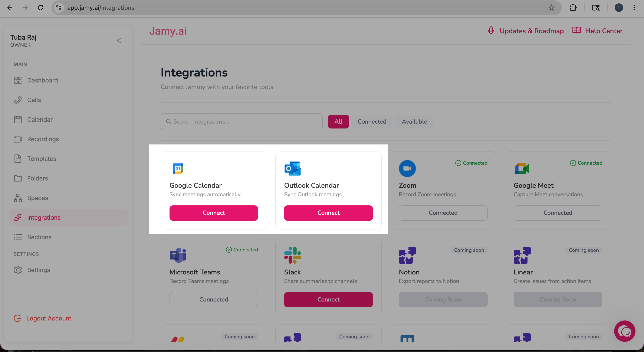Click the Linear puzzle-piece icon

tap(522, 255)
